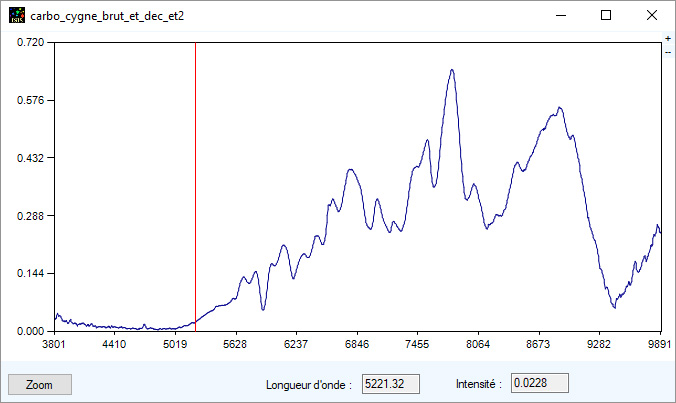The image size is (676, 403).
Task: Click the Intensité value field
Action: coord(539,383)
